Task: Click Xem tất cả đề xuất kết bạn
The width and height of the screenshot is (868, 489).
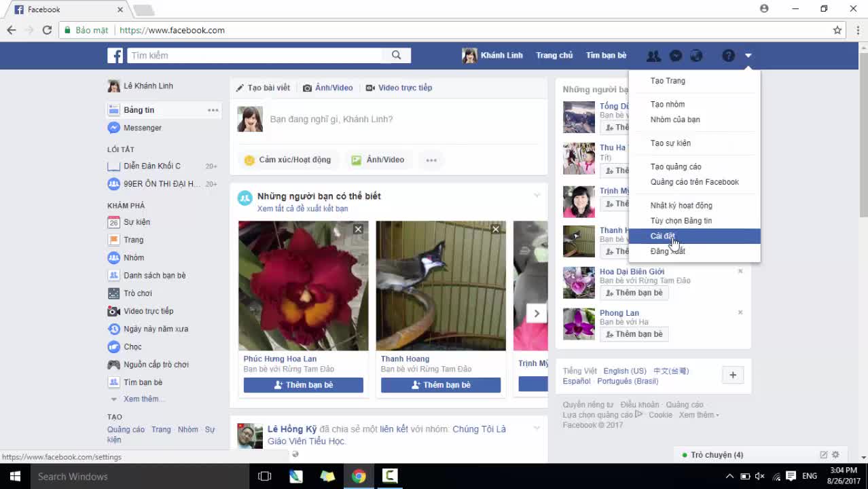Action: [302, 209]
